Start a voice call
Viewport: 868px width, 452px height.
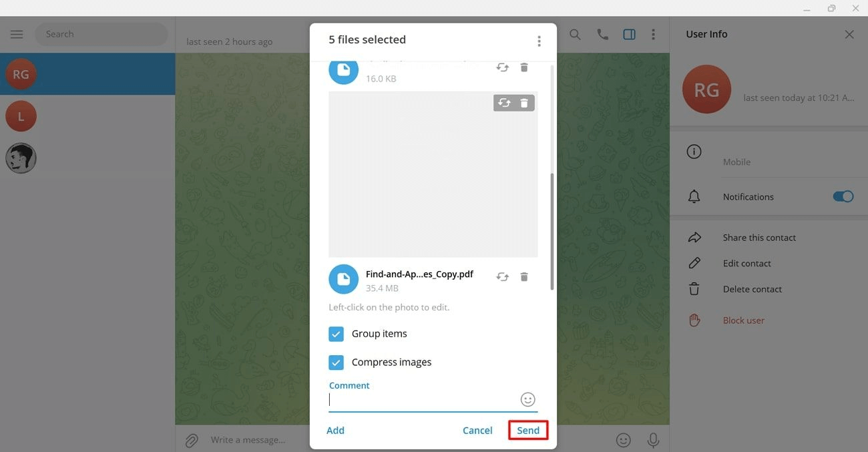602,34
